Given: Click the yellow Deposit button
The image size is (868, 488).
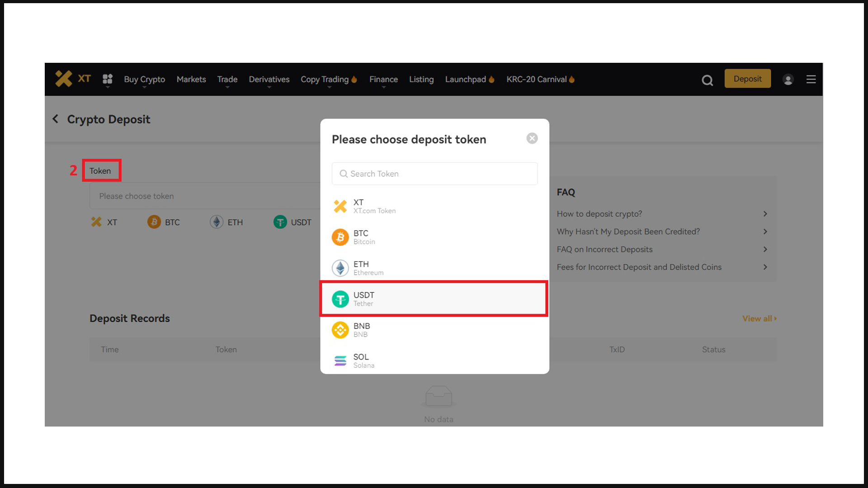Looking at the screenshot, I should (747, 79).
